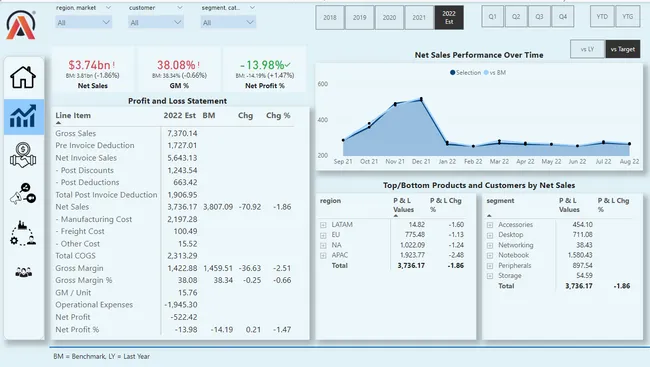Image resolution: width=650 pixels, height=367 pixels.
Task: Toggle the YTG period button
Action: (628, 17)
